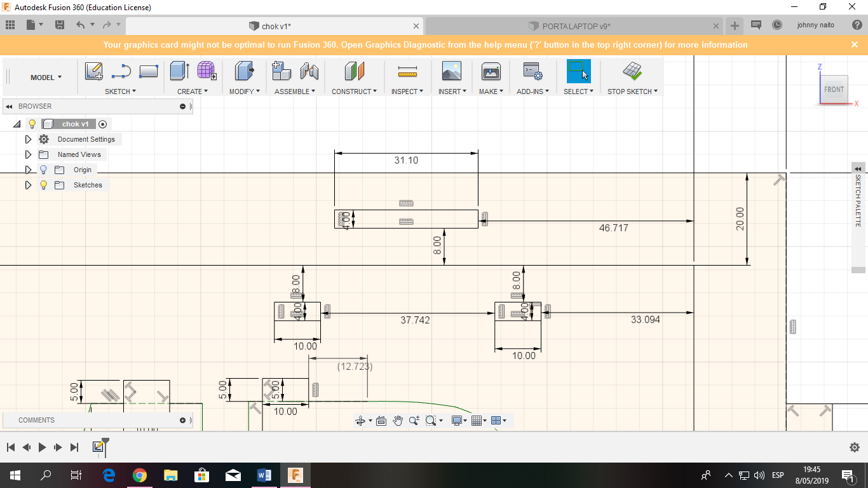The width and height of the screenshot is (868, 488).
Task: Open the File menu dropdown
Action: click(35, 25)
